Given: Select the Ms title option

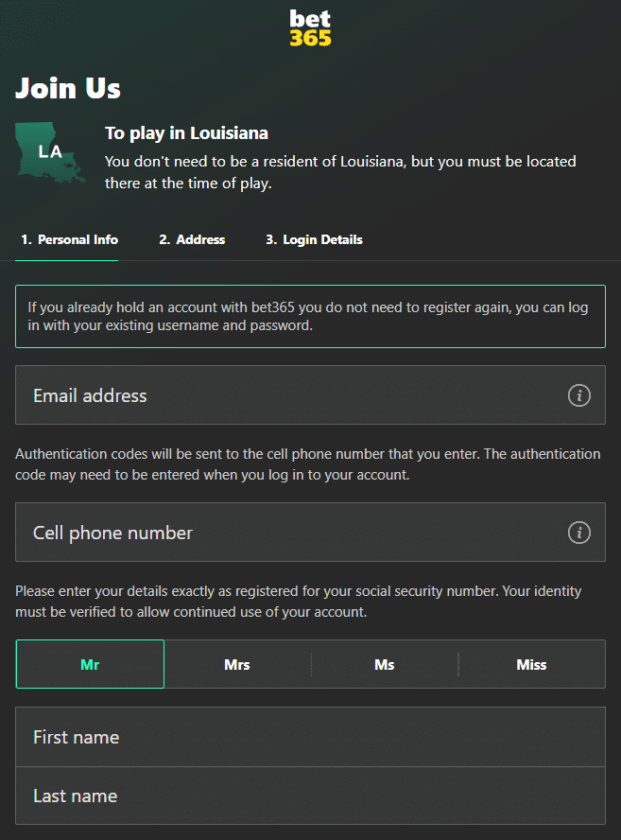Looking at the screenshot, I should (384, 664).
